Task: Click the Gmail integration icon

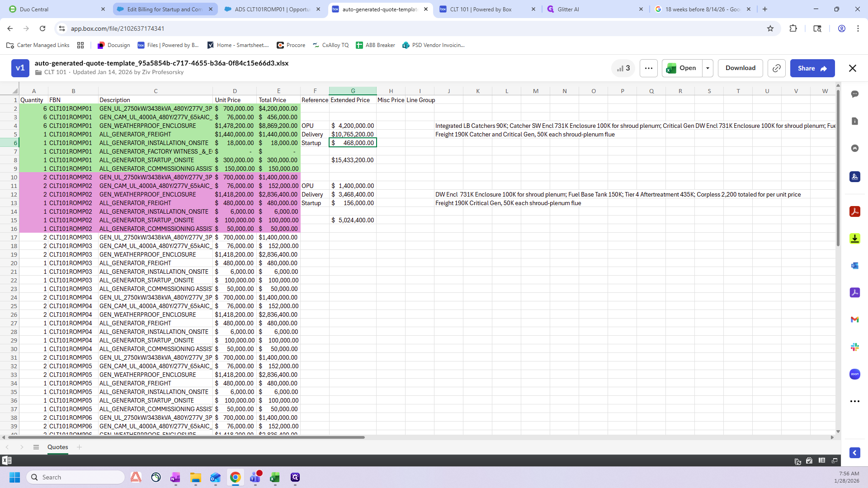Action: pos(854,319)
